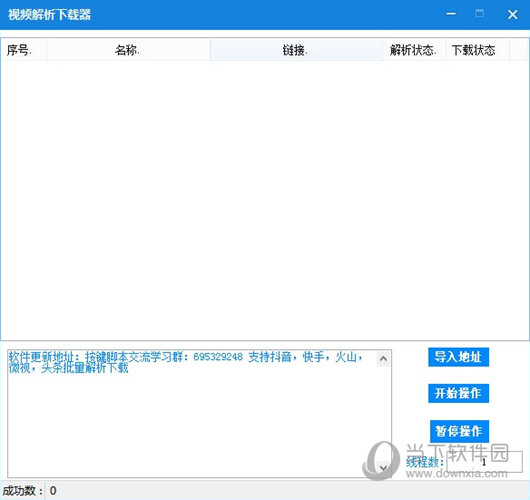Click the 解析状态 column header
530x500 pixels.
(x=414, y=50)
